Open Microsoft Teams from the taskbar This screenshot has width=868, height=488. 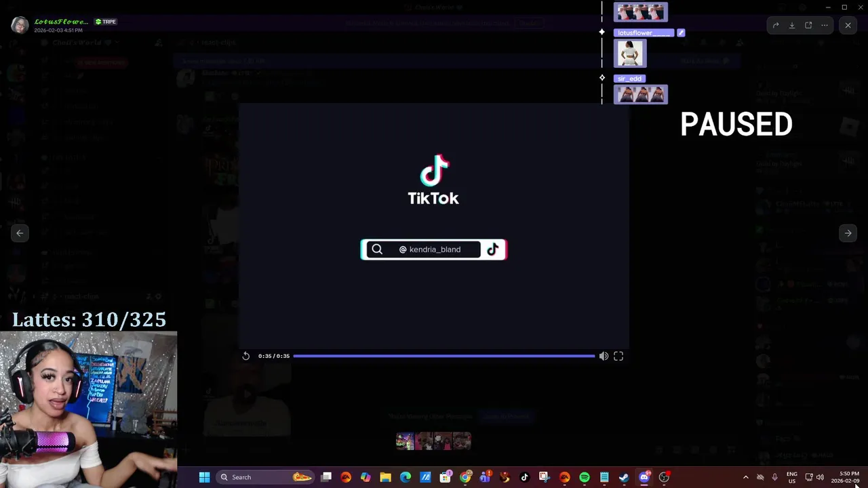click(485, 477)
